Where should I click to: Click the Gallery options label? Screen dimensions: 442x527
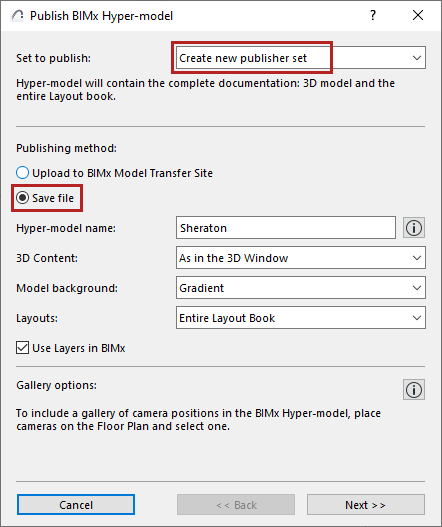[x=56, y=385]
